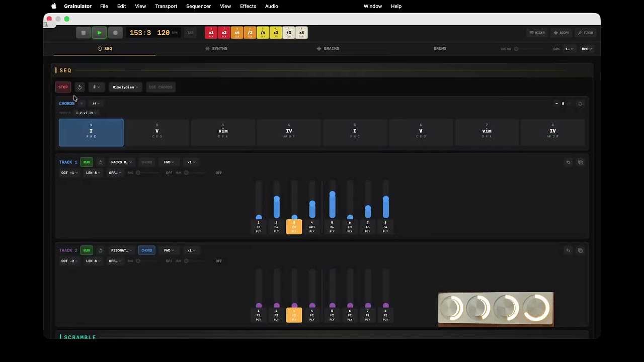Open Track 1 MACRO synth dropdown
Image resolution: width=644 pixels, height=362 pixels.
(x=121, y=162)
